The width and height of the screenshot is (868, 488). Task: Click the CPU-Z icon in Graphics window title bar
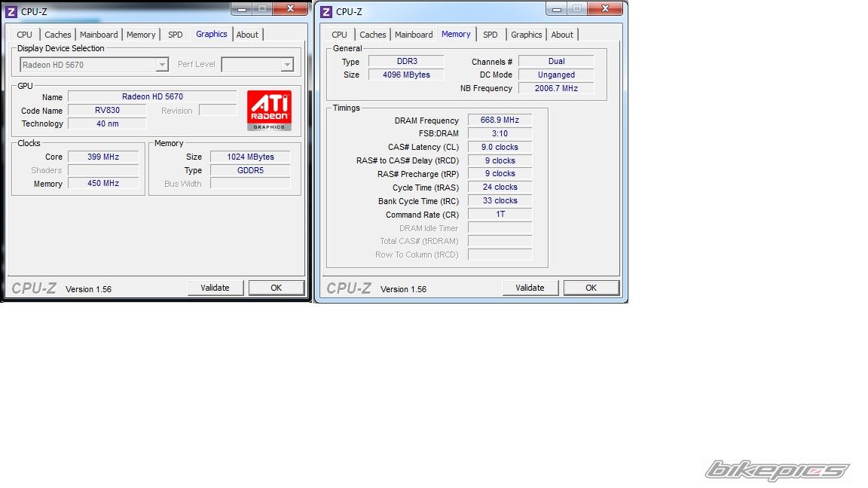11,11
